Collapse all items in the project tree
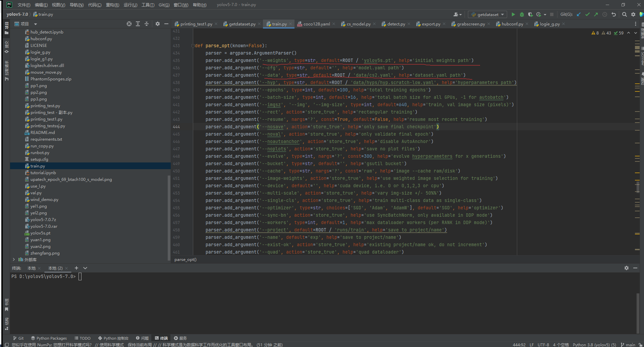 pos(147,24)
